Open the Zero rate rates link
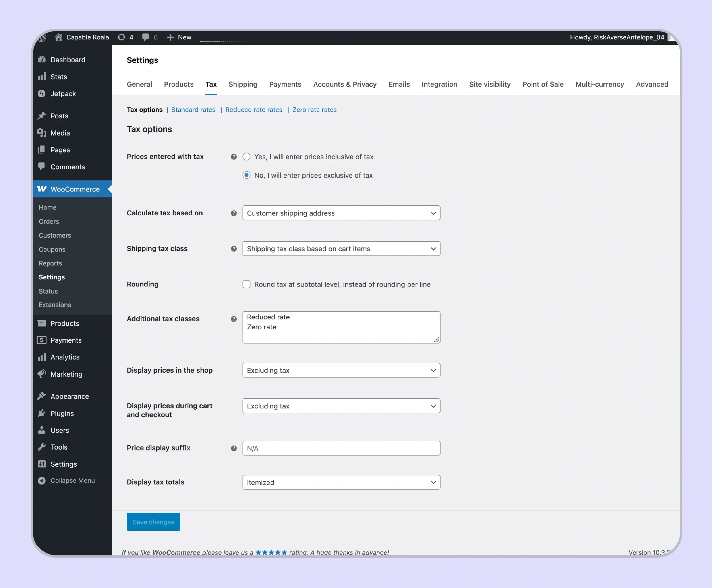Viewport: 712px width, 588px height. (x=314, y=110)
